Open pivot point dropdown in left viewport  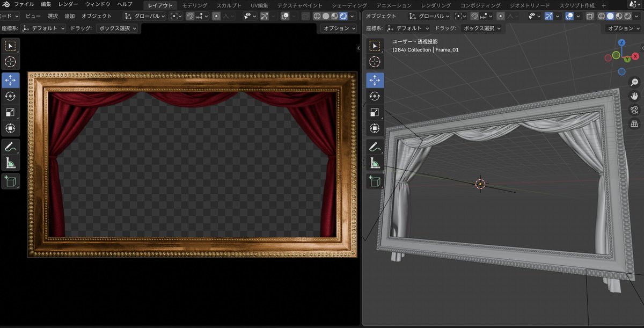[x=176, y=16]
